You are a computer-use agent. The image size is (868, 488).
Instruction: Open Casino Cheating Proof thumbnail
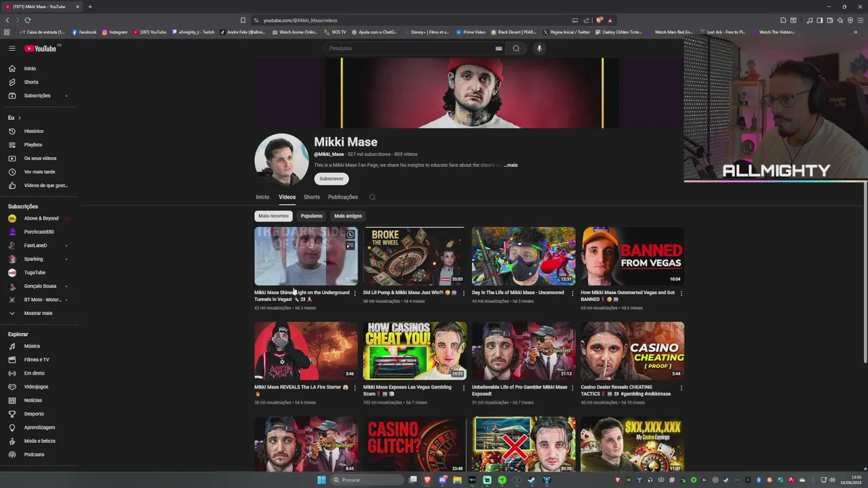632,351
